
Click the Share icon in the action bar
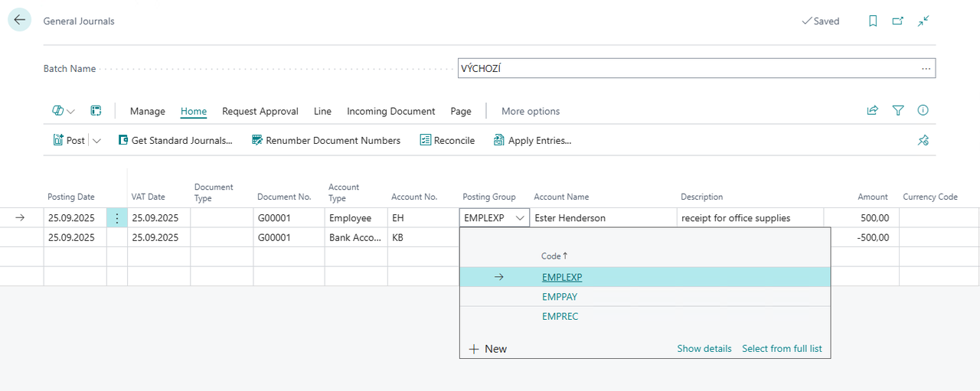[872, 111]
